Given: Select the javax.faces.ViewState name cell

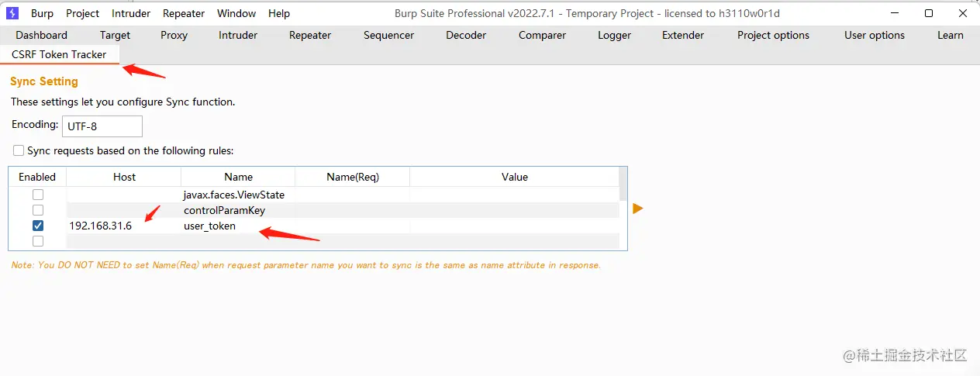Looking at the screenshot, I should (x=238, y=195).
